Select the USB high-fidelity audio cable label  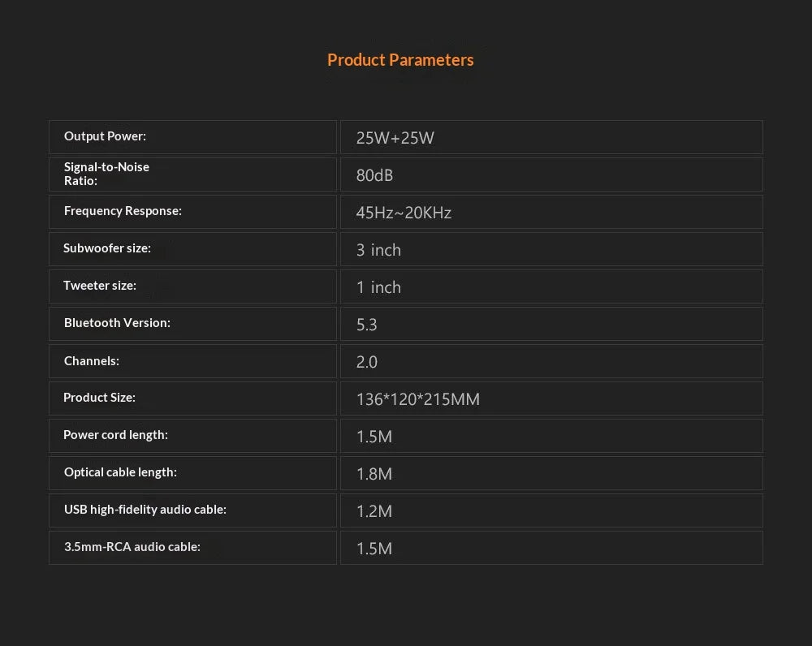[145, 510]
